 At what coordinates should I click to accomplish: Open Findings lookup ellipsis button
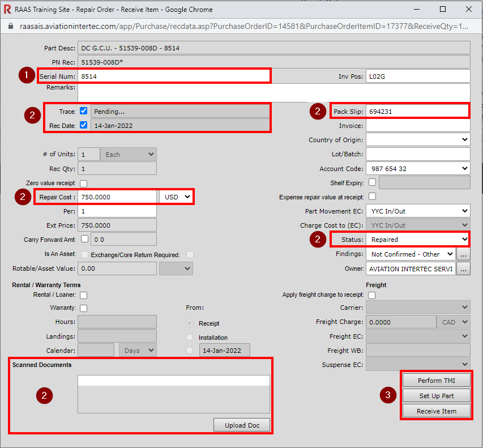tap(464, 254)
